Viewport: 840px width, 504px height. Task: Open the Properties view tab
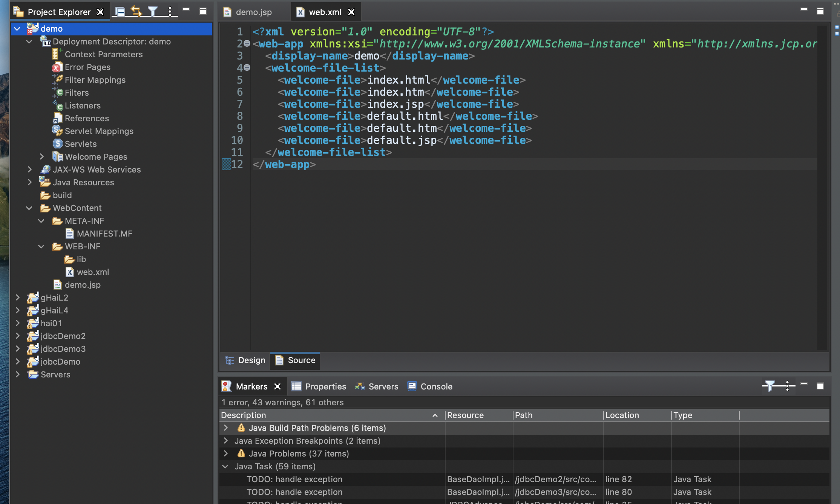coord(319,386)
